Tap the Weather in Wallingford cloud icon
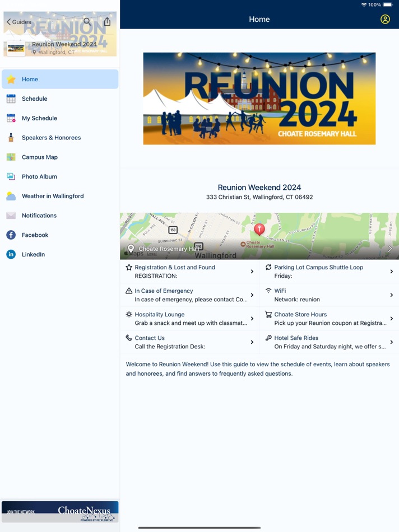The height and width of the screenshot is (532, 399). [11, 196]
